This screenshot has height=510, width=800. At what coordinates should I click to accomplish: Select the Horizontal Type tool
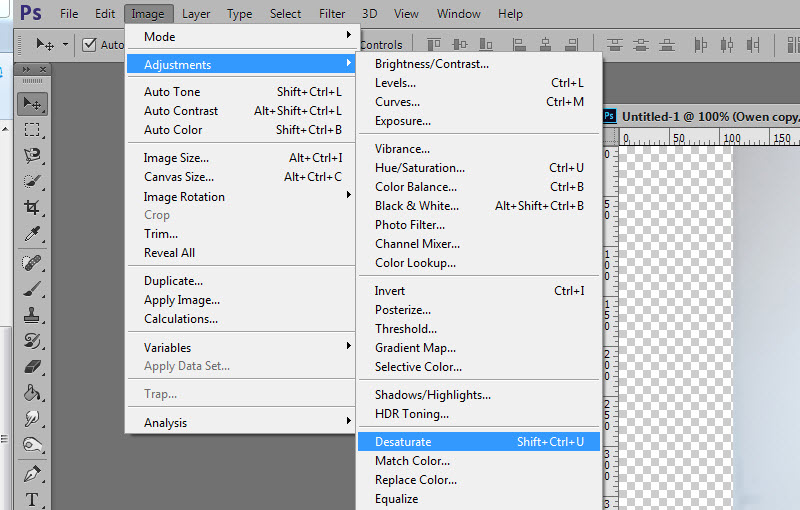(32, 500)
